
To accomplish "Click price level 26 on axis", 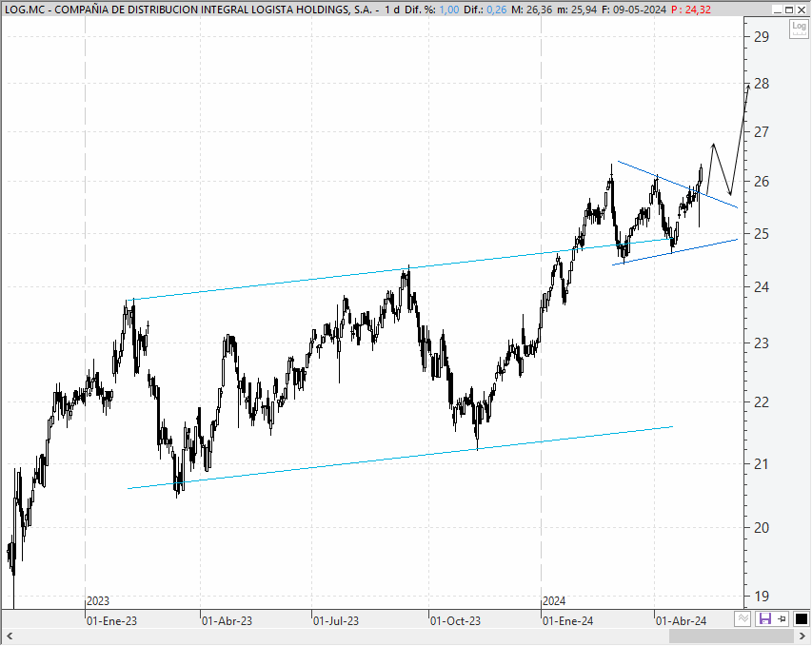I will pyautogui.click(x=762, y=181).
